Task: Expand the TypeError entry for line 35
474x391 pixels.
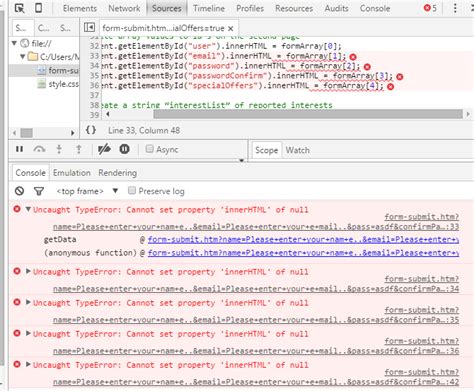Action: click(28, 302)
